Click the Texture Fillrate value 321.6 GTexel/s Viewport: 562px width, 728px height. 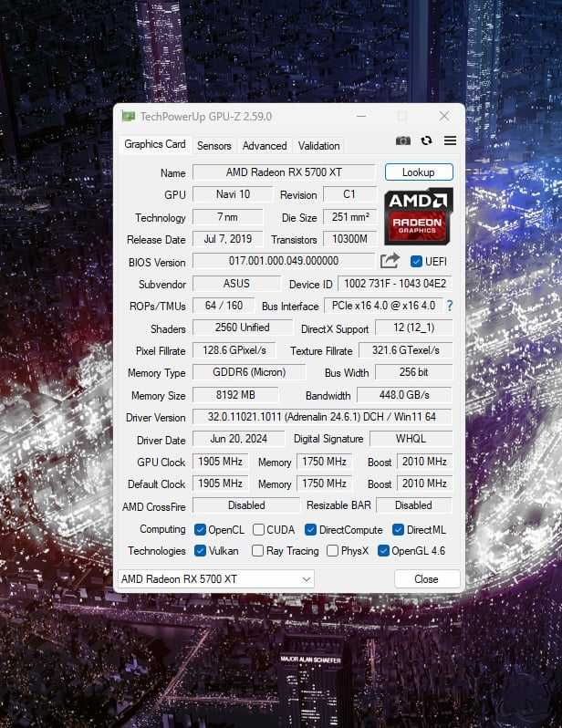(x=405, y=350)
